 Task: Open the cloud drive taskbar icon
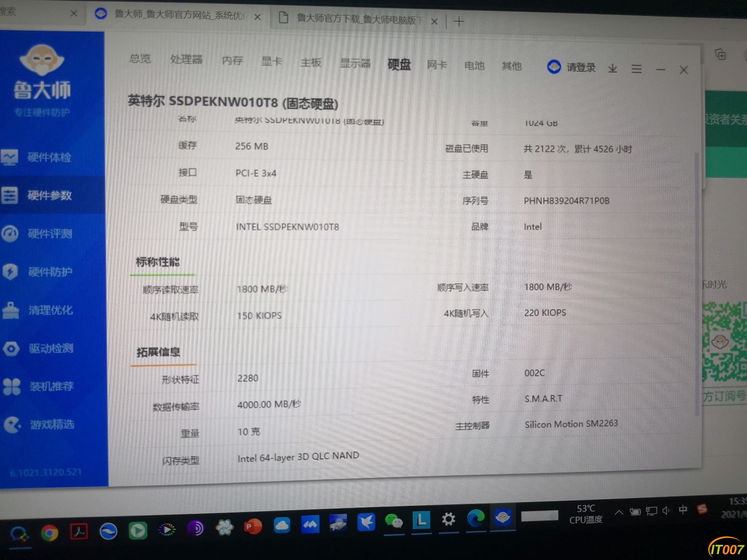pyautogui.click(x=281, y=526)
